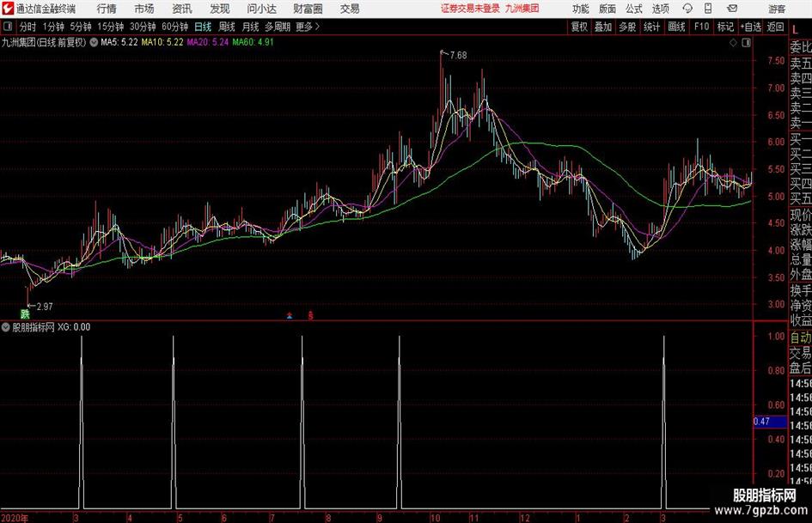Open F10 company info
This screenshot has height=523, width=812.
click(x=701, y=27)
